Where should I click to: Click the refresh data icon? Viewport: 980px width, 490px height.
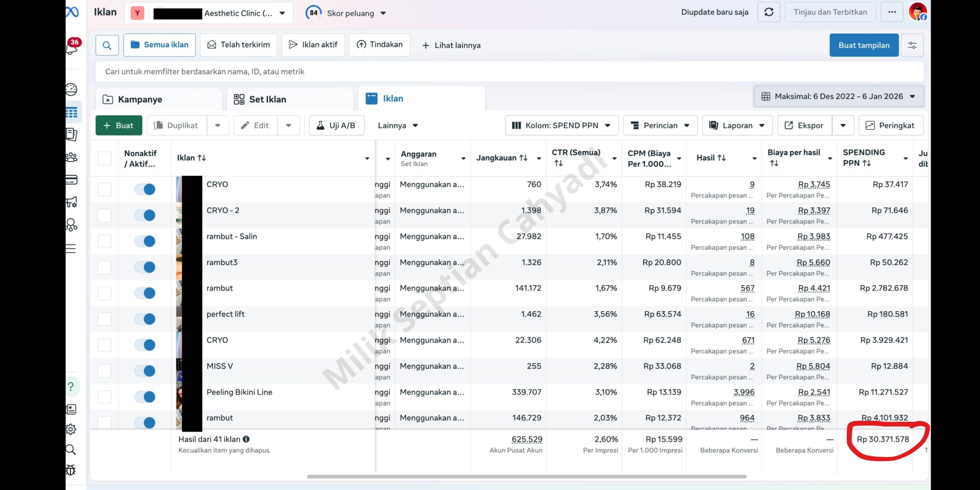click(769, 12)
